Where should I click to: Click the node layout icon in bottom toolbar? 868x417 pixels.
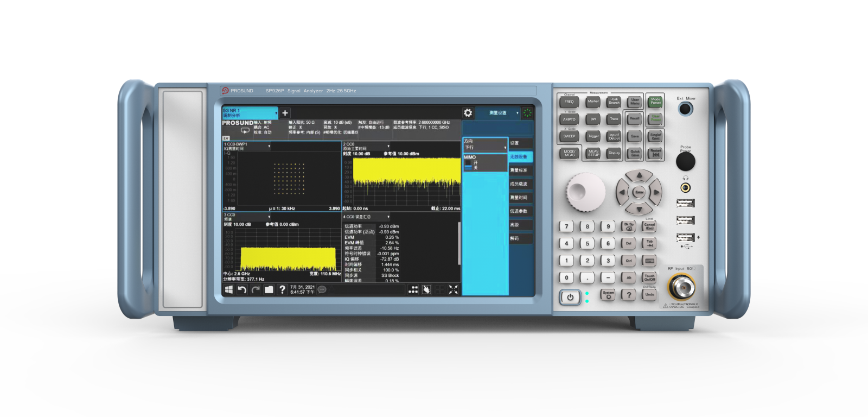413,290
